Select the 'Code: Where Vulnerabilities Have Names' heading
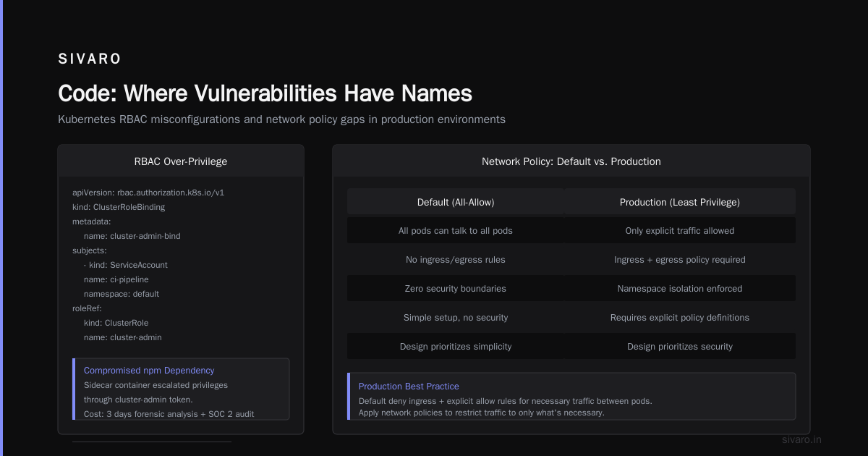 (x=265, y=93)
